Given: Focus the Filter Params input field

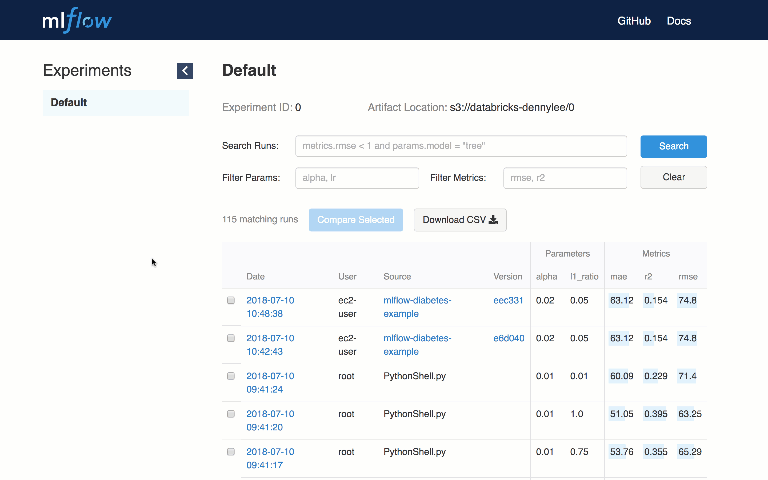Looking at the screenshot, I should tap(357, 178).
